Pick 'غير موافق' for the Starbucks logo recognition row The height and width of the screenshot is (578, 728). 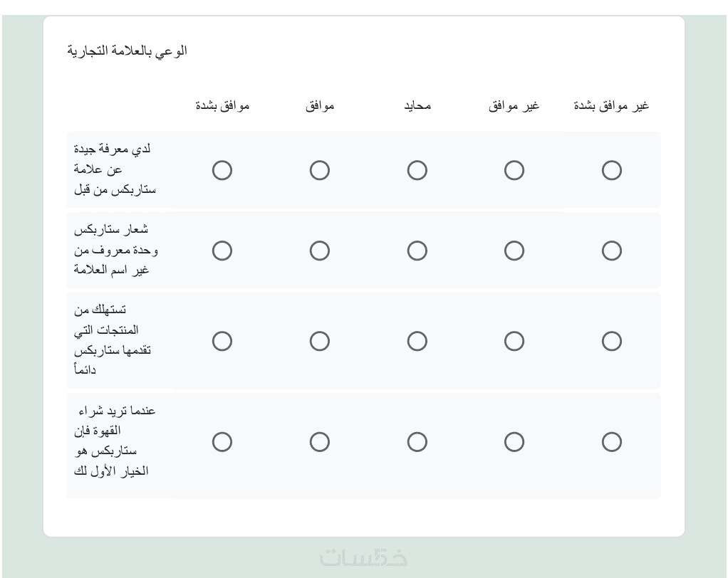[x=514, y=251]
